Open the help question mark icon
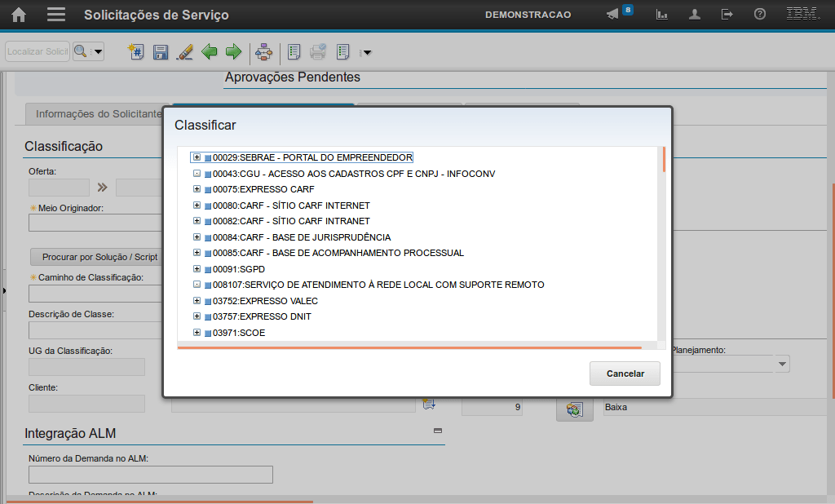 [760, 15]
